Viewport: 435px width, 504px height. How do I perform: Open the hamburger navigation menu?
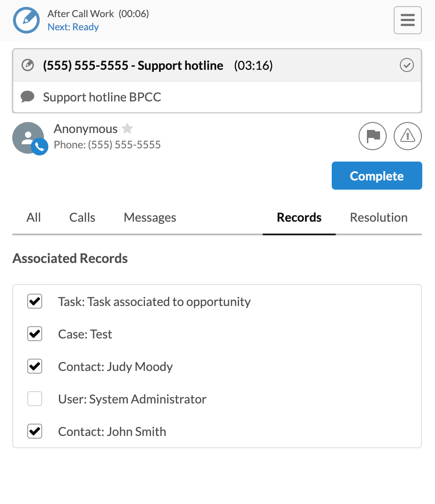coord(407,20)
